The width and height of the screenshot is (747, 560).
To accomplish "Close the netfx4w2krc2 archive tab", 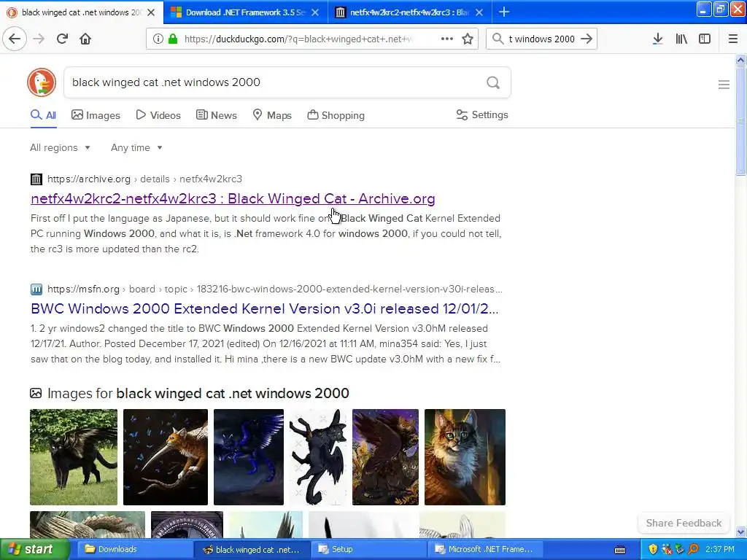I will click(x=479, y=12).
